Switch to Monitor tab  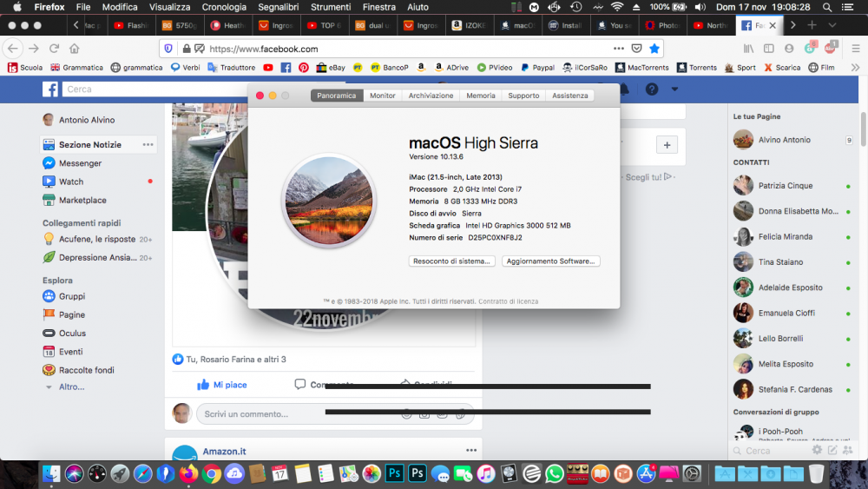(x=383, y=96)
